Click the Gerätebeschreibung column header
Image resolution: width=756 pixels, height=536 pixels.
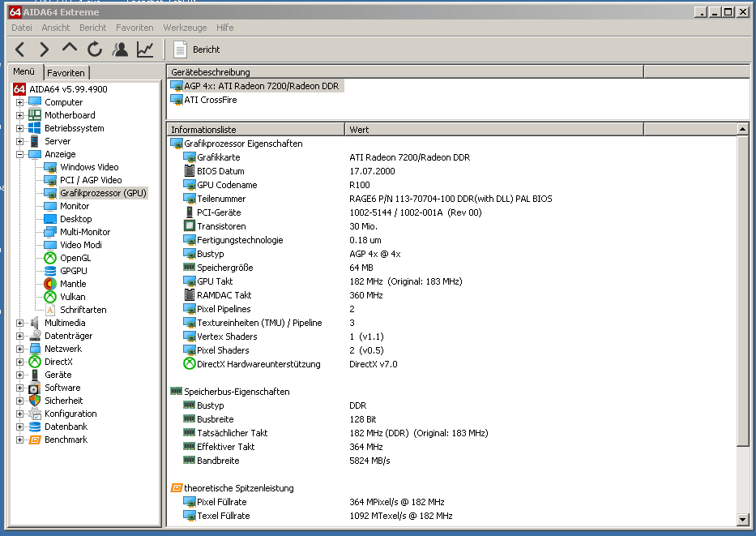[x=405, y=72]
